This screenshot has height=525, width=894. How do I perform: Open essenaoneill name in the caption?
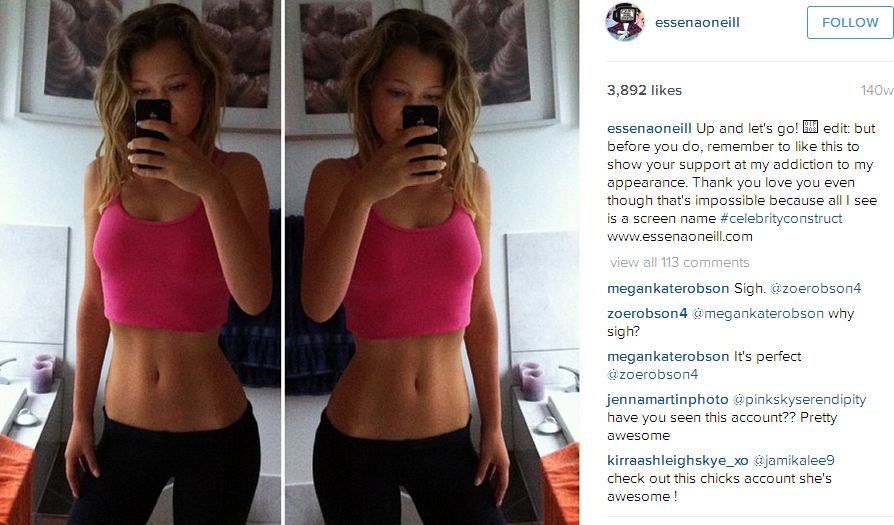click(649, 128)
